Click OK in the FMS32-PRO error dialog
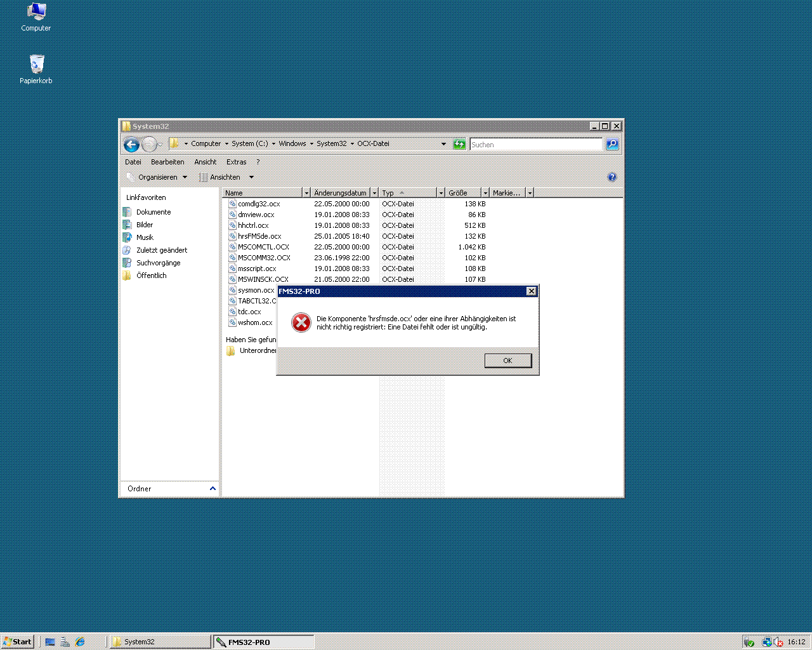 tap(507, 361)
